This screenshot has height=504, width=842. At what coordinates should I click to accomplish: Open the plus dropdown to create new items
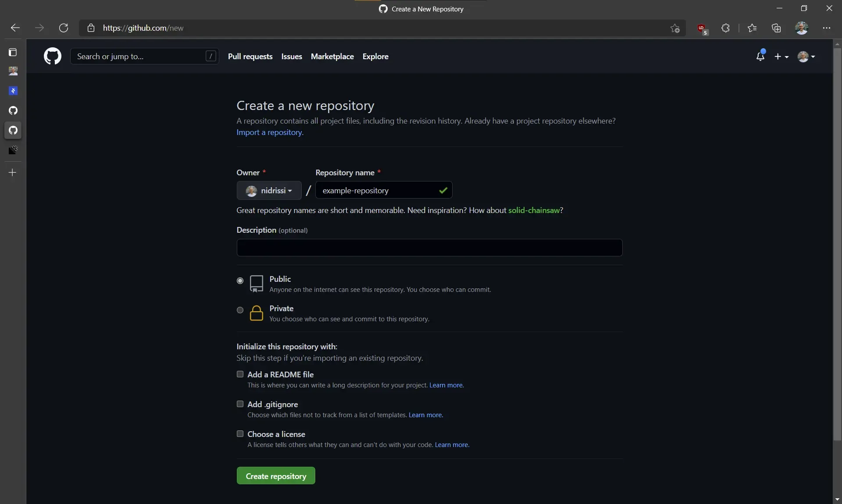click(782, 57)
